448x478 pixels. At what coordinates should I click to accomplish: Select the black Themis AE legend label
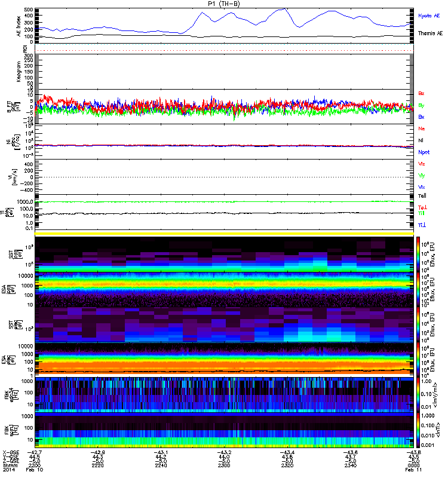(430, 33)
